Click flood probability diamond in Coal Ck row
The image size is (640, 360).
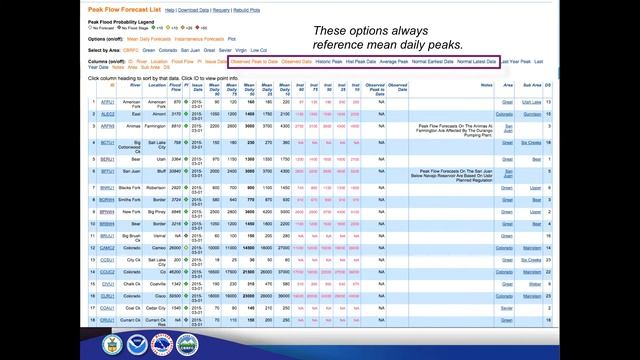click(186, 308)
